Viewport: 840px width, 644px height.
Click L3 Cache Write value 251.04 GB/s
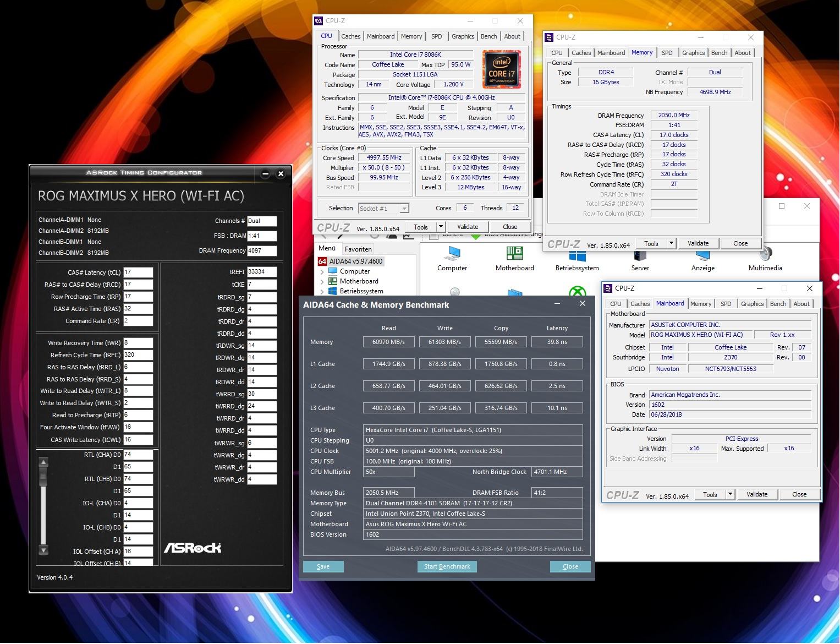pos(444,408)
